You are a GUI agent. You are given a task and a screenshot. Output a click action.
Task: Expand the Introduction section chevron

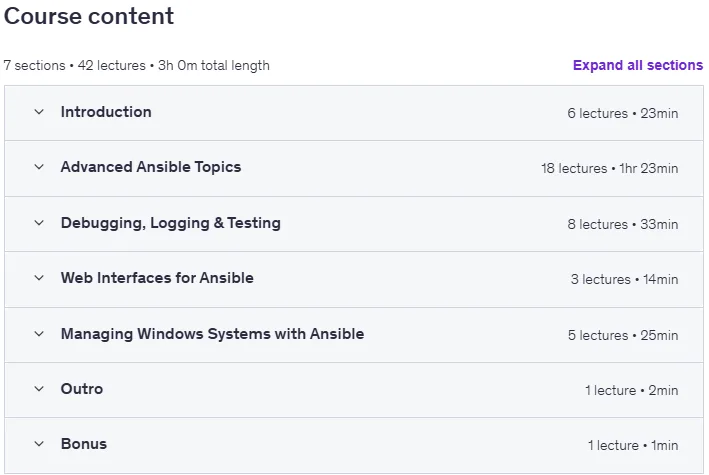39,112
